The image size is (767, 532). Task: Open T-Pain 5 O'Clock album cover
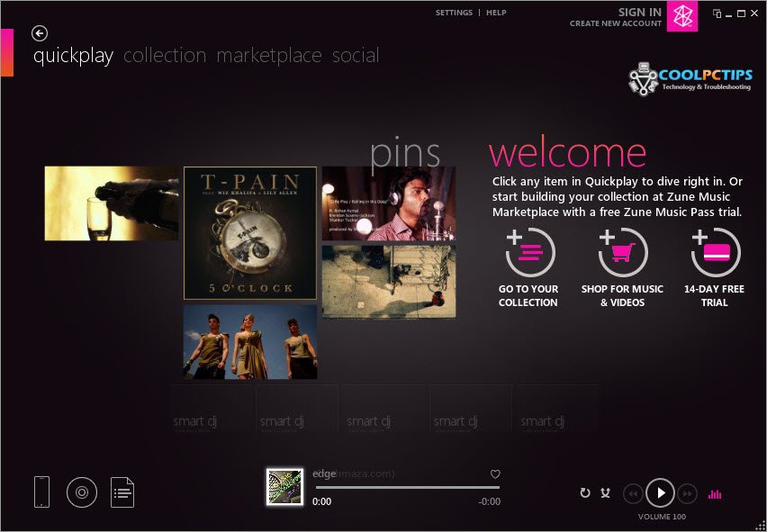250,233
